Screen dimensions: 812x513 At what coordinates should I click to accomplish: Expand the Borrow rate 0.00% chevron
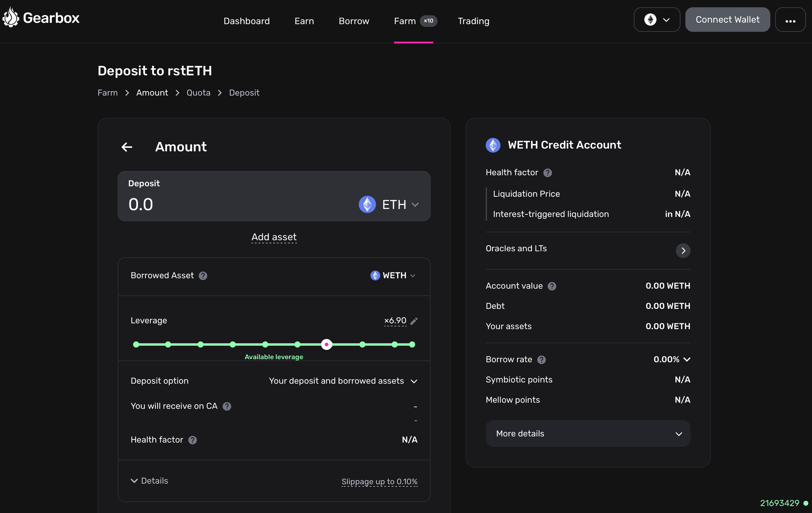pyautogui.click(x=687, y=359)
